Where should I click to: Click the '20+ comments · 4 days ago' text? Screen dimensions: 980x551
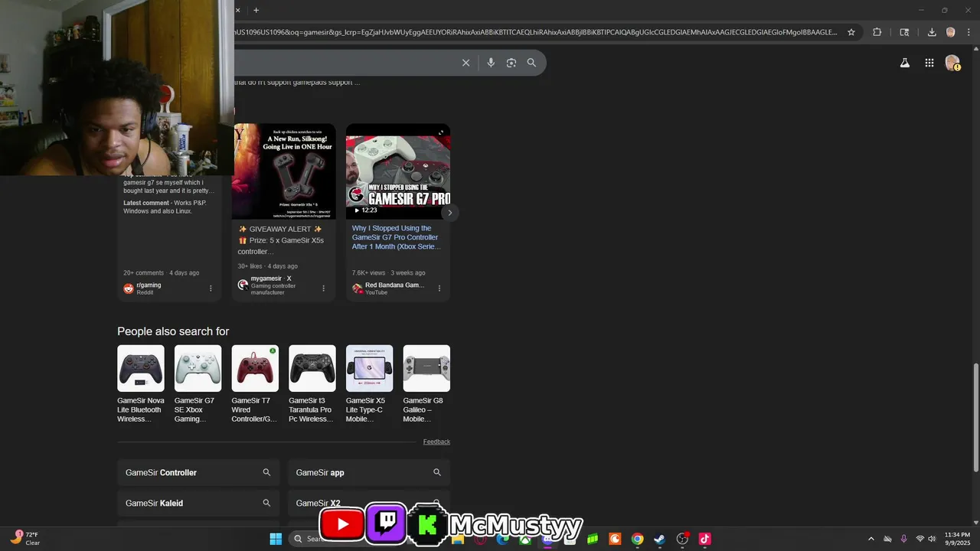(x=162, y=272)
